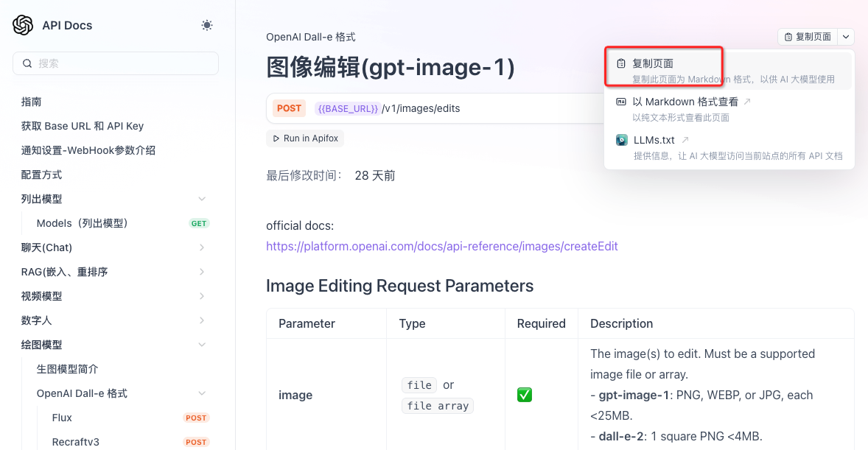Toggle the dropdown arrow beside 复制页面
The image size is (868, 450).
846,37
